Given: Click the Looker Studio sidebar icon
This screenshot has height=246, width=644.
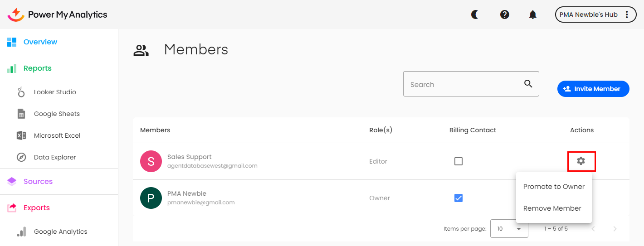Looking at the screenshot, I should pyautogui.click(x=21, y=92).
